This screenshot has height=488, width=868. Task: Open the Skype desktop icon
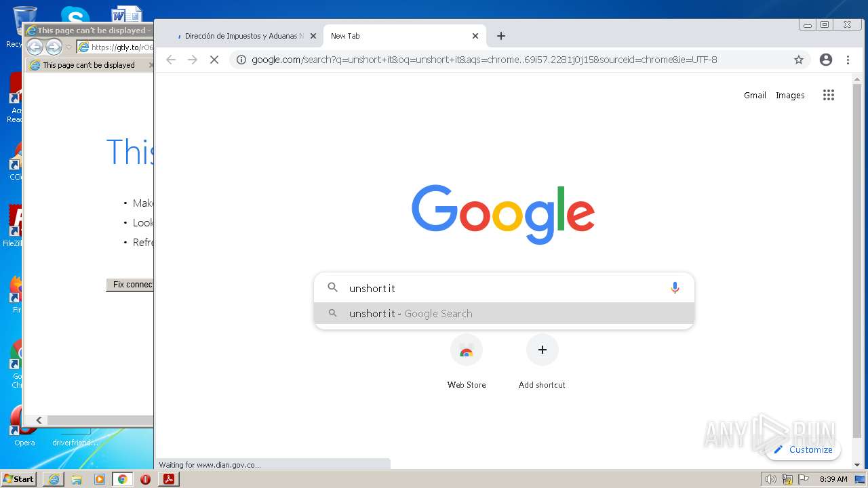[x=75, y=14]
